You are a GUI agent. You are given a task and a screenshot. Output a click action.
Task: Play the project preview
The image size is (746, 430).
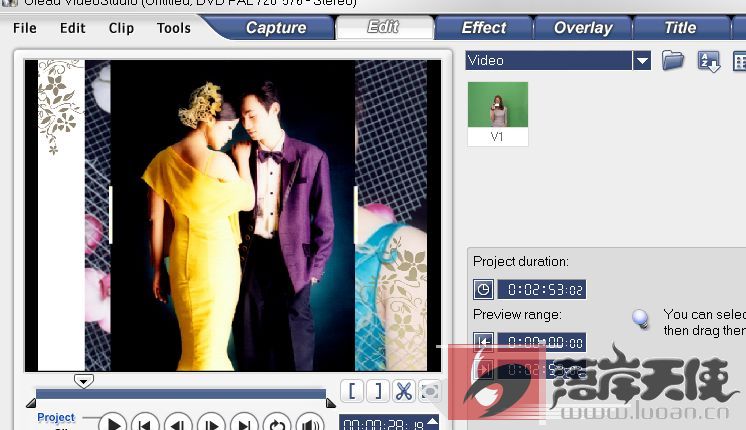click(113, 423)
